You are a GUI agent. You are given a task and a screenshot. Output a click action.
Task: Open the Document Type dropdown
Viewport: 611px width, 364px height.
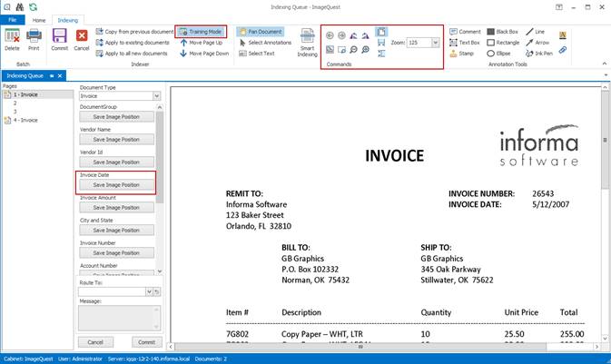pos(156,96)
